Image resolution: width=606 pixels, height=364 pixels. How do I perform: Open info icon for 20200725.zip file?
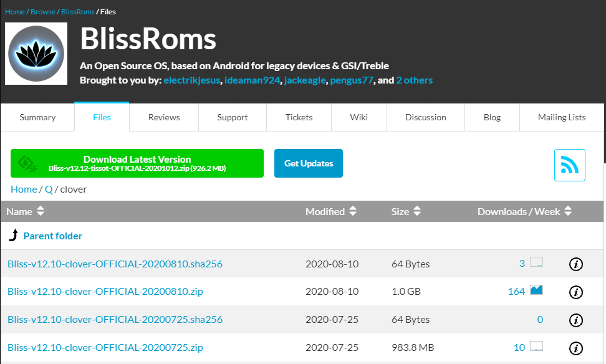576,348
